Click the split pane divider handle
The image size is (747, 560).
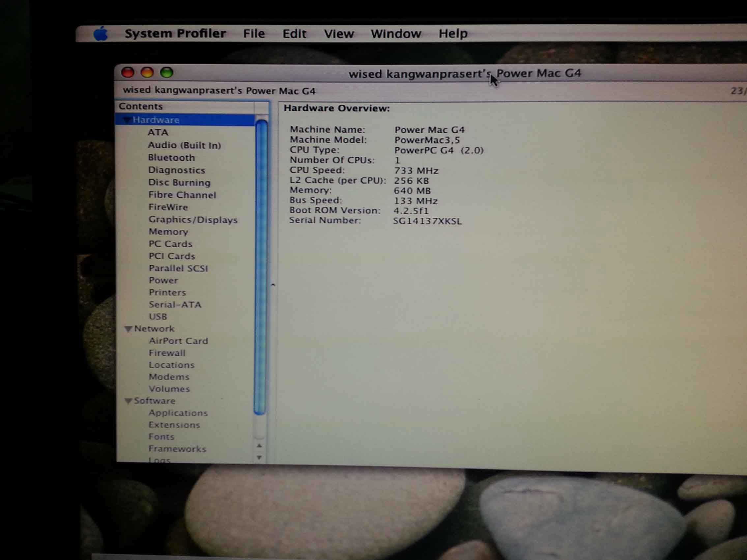(273, 285)
